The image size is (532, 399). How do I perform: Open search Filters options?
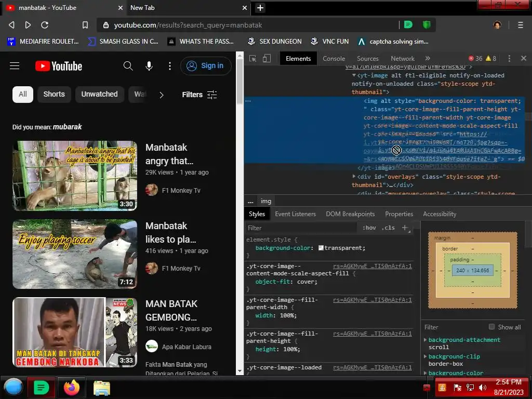click(199, 95)
